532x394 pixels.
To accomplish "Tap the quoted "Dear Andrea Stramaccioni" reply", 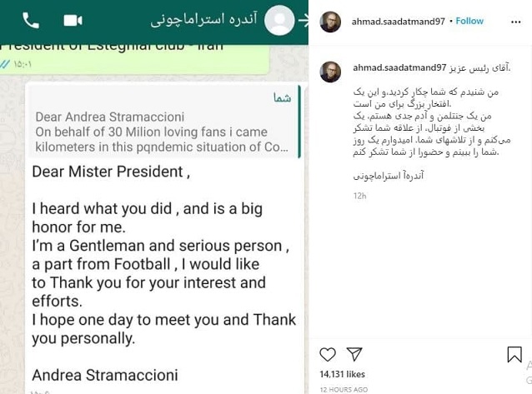I will pyautogui.click(x=163, y=125).
